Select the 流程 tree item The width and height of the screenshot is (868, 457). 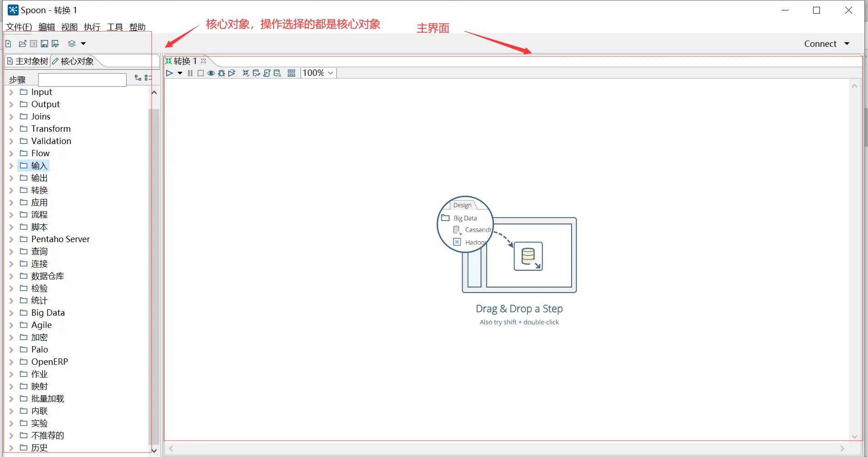[39, 215]
